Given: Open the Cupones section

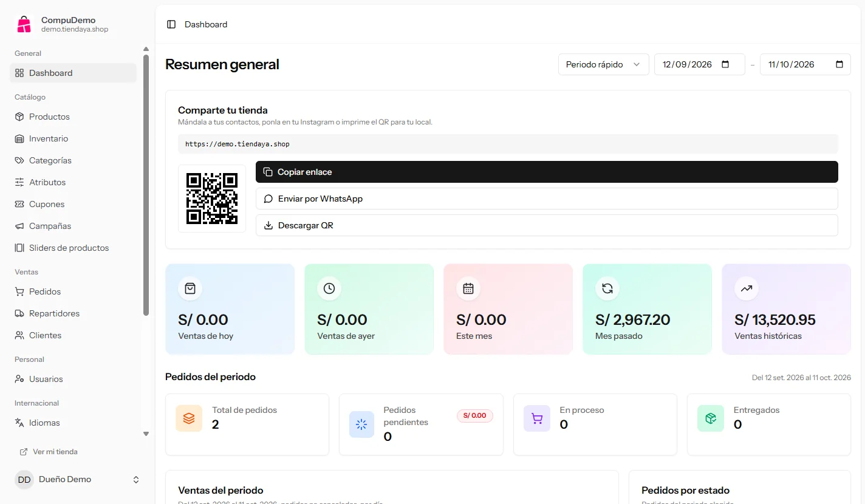Looking at the screenshot, I should coord(74,204).
